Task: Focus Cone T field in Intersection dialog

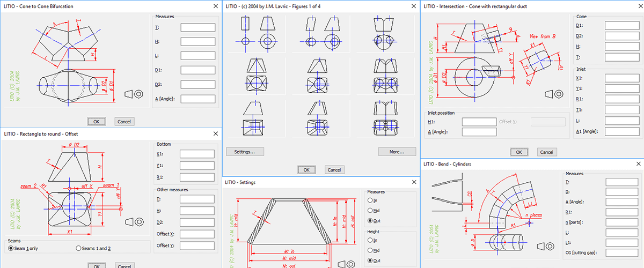Action: [x=621, y=57]
